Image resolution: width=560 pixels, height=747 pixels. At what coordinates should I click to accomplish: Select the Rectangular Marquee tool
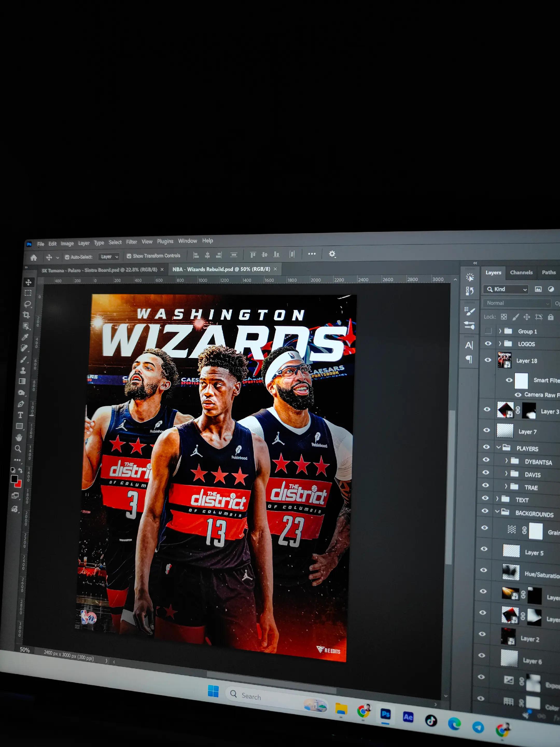pyautogui.click(x=28, y=293)
